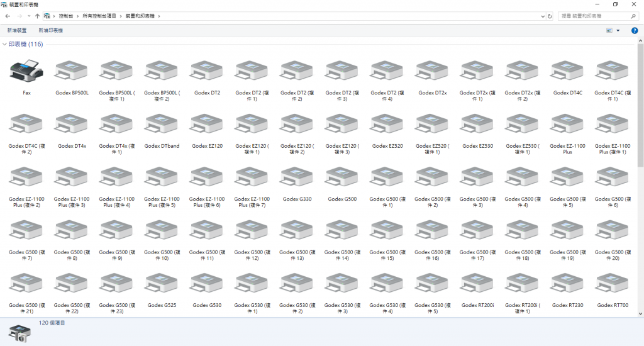
Task: Change the view layout button
Action: click(609, 30)
